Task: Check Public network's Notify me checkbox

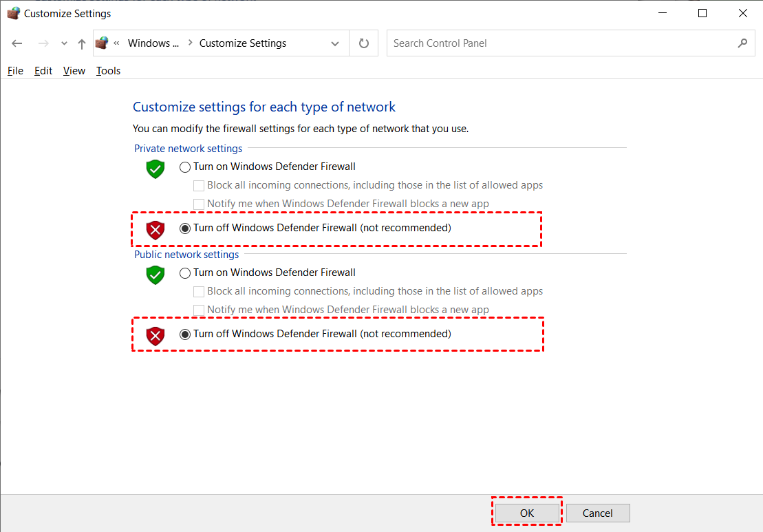Action: click(199, 310)
